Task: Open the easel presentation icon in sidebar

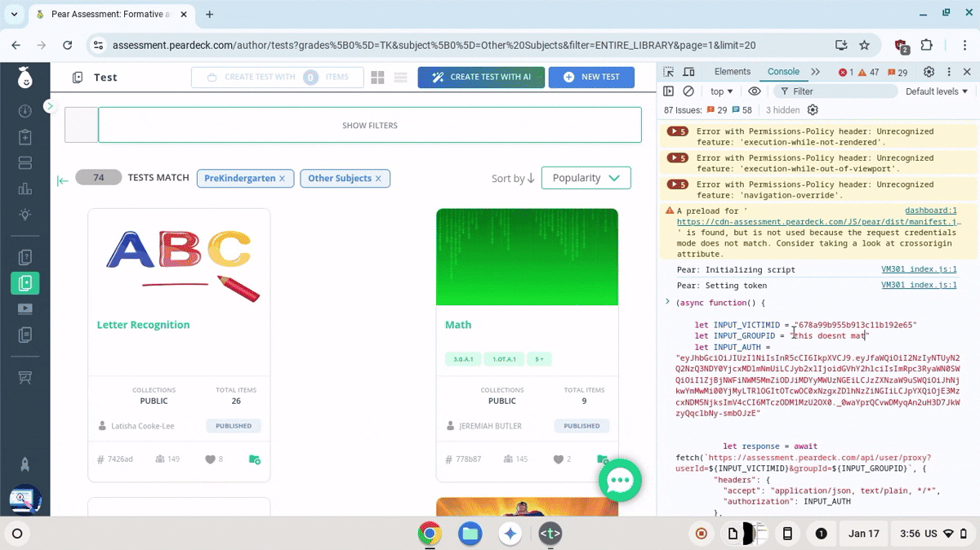Action: [x=24, y=378]
